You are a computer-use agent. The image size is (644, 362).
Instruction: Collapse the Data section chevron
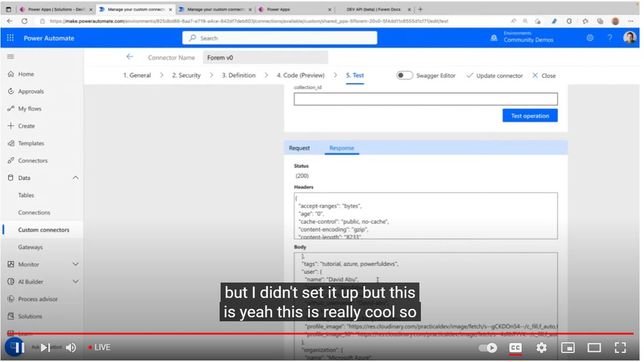(x=75, y=178)
